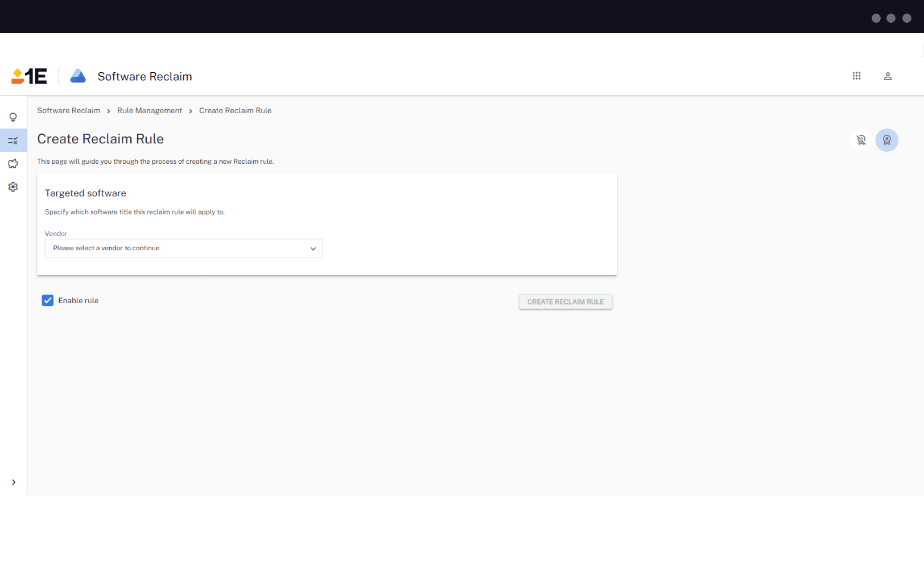The height and width of the screenshot is (587, 924).
Task: Click the user account profile icon
Action: click(x=887, y=76)
